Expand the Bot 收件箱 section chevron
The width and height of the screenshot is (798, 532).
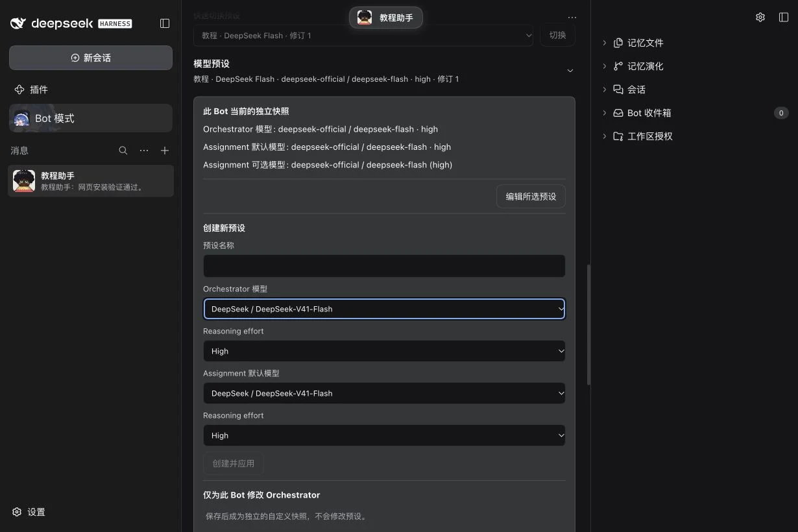tap(605, 113)
